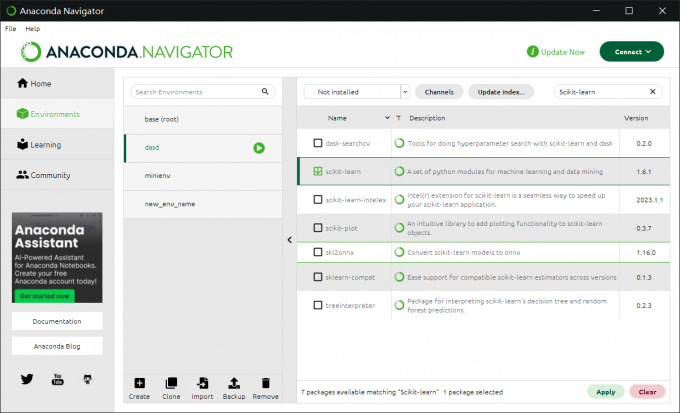Click the Clear button for selections
Viewport: 680px width, 413px height.
[x=647, y=392]
